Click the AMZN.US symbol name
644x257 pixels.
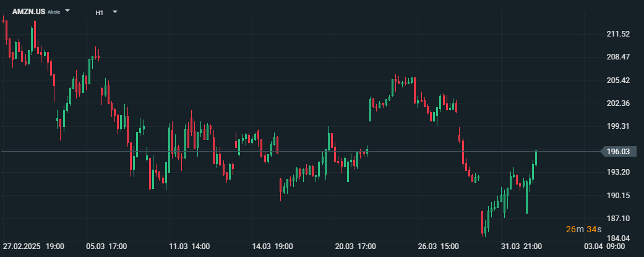28,12
